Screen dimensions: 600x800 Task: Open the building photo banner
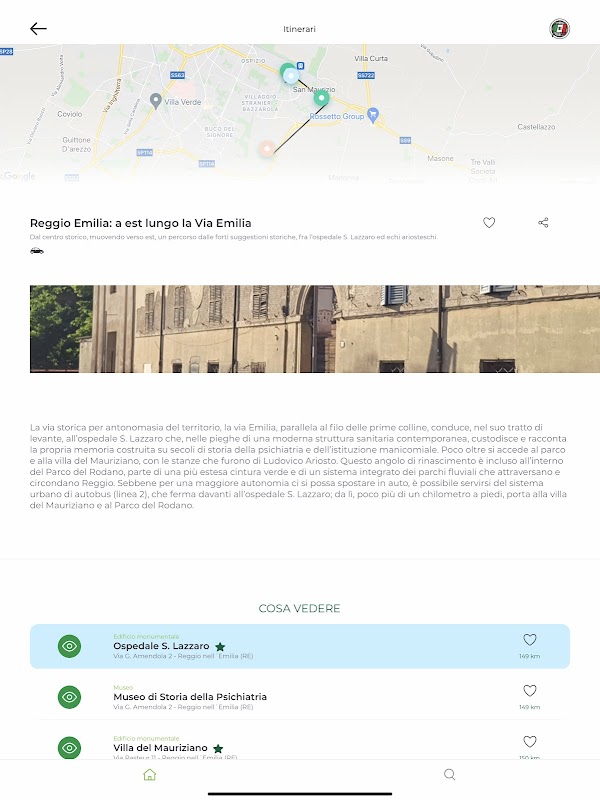click(315, 329)
